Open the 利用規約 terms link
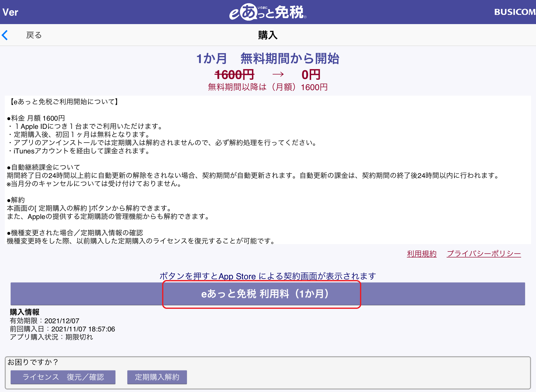The width and height of the screenshot is (536, 392). click(x=421, y=253)
